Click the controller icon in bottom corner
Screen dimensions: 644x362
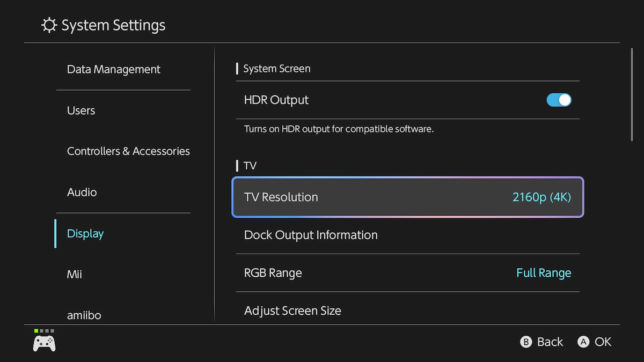(44, 343)
